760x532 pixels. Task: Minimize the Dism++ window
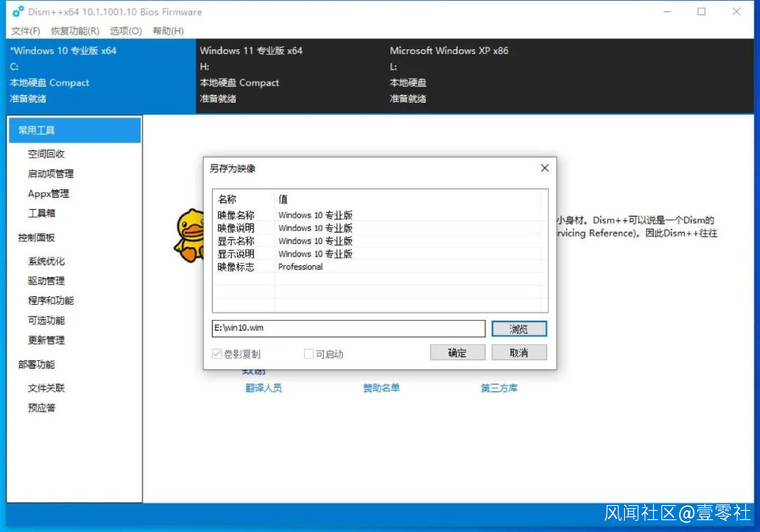[x=667, y=12]
